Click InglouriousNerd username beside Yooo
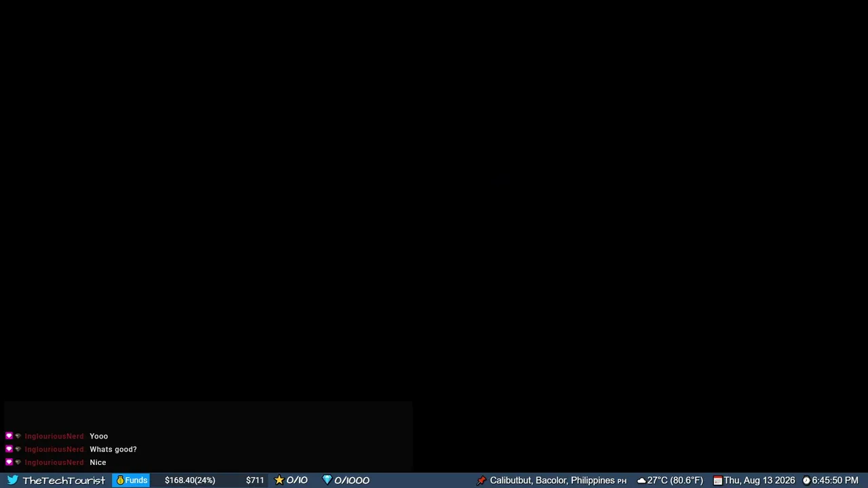 coord(54,436)
